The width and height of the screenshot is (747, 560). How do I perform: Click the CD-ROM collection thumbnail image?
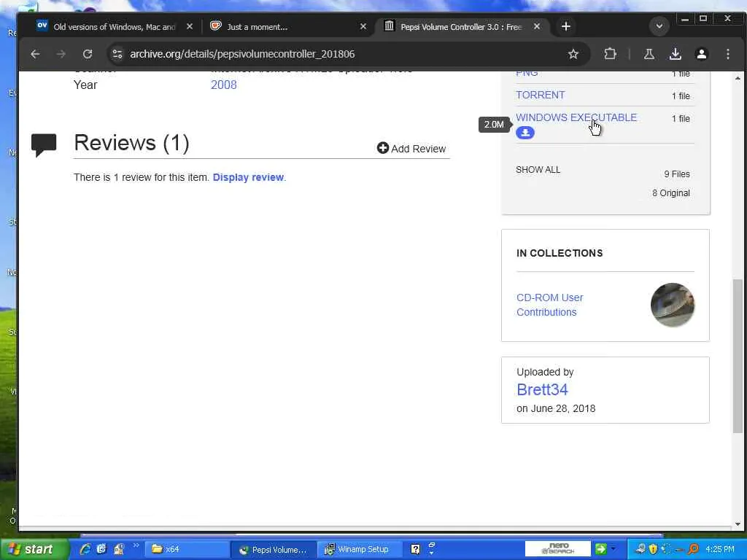pyautogui.click(x=672, y=305)
